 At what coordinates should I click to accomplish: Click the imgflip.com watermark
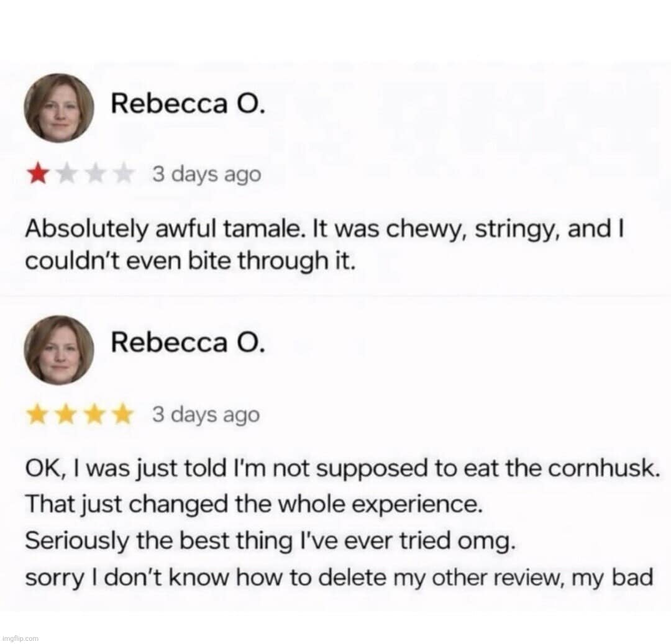pyautogui.click(x=21, y=638)
